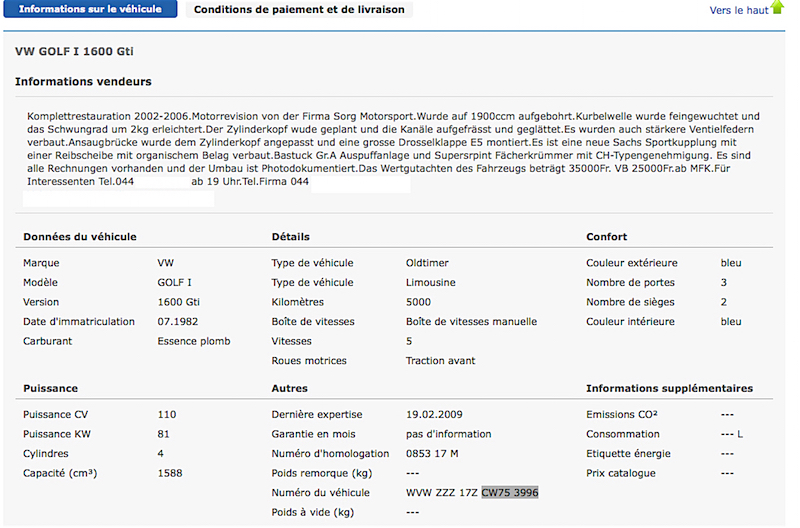Screen dimensions: 800x528
Task: Switch to Conditions de paiement et de livraison tab
Action: click(299, 9)
